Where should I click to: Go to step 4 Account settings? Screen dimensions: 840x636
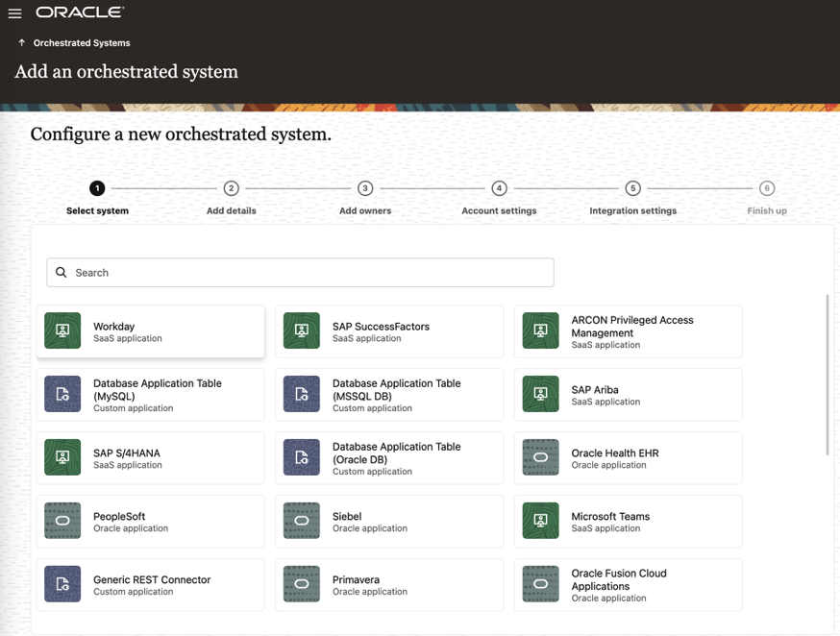[499, 188]
